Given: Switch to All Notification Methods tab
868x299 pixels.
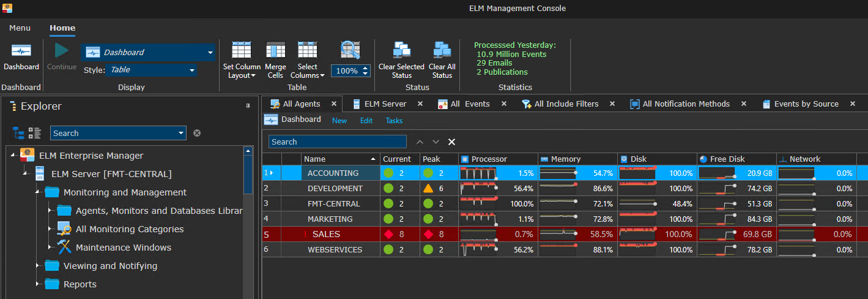Looking at the screenshot, I should pos(686,104).
